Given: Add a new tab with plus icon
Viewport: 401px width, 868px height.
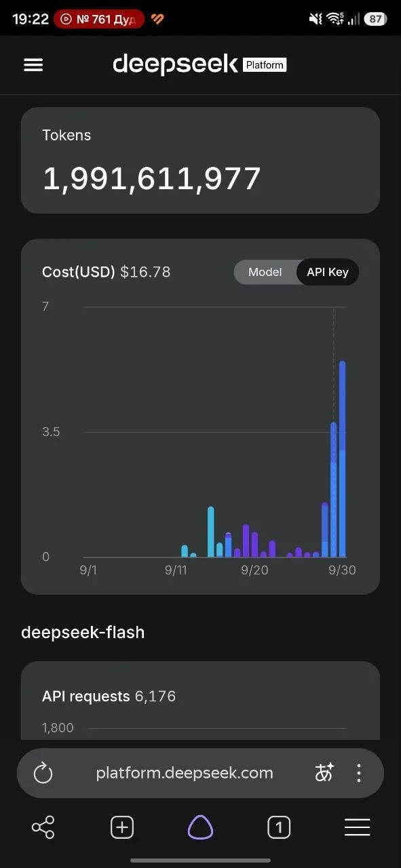Looking at the screenshot, I should click(x=122, y=827).
